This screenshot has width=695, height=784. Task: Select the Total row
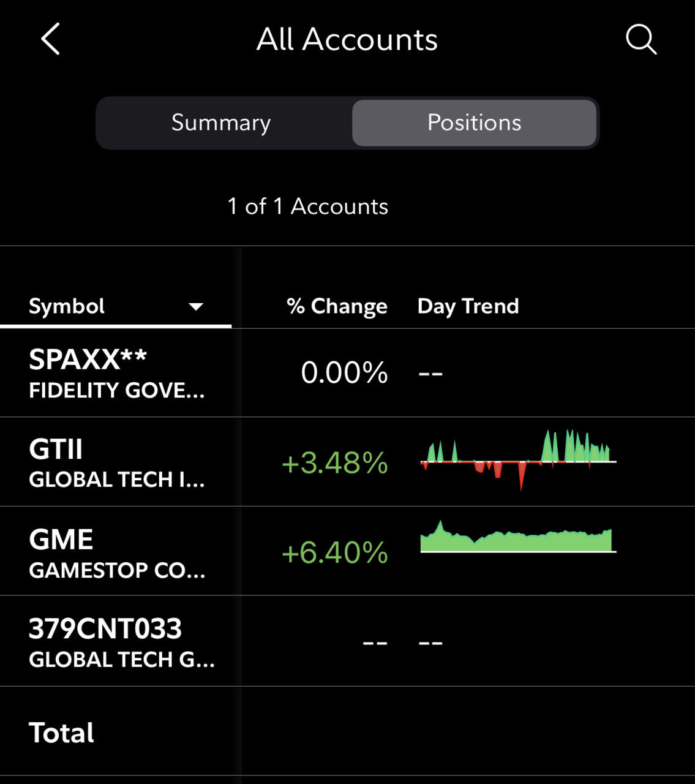[347, 731]
